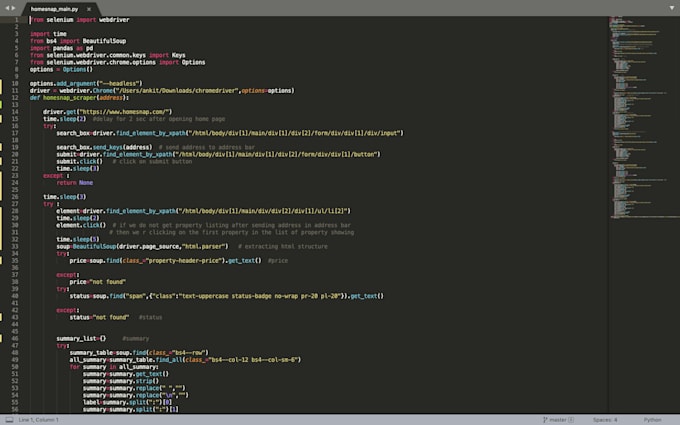Click 'from bs4 import BeautifulSoup' line

point(78,41)
